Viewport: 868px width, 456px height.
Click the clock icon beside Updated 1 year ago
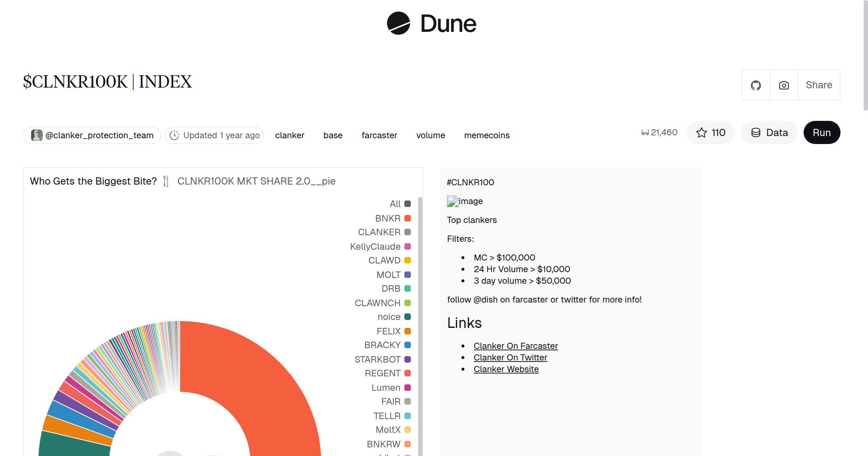click(x=175, y=135)
